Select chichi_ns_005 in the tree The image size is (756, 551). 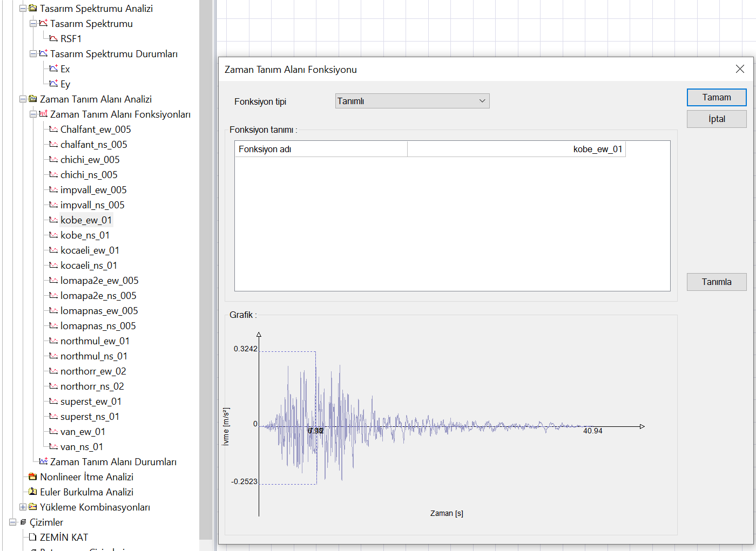(x=89, y=175)
